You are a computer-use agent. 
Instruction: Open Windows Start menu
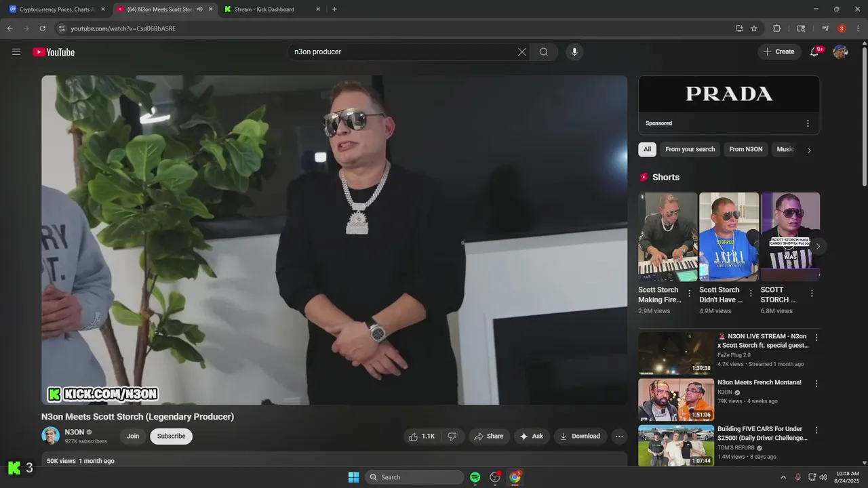pyautogui.click(x=353, y=477)
